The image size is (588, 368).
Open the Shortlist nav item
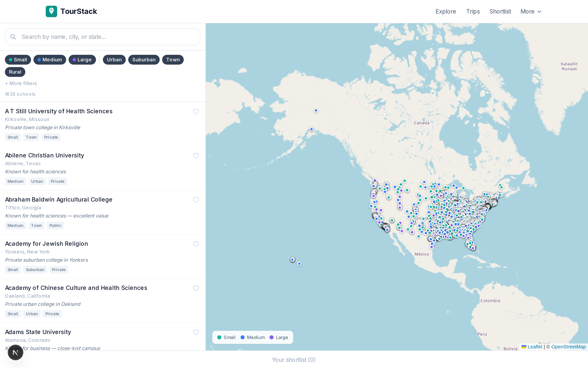point(500,11)
